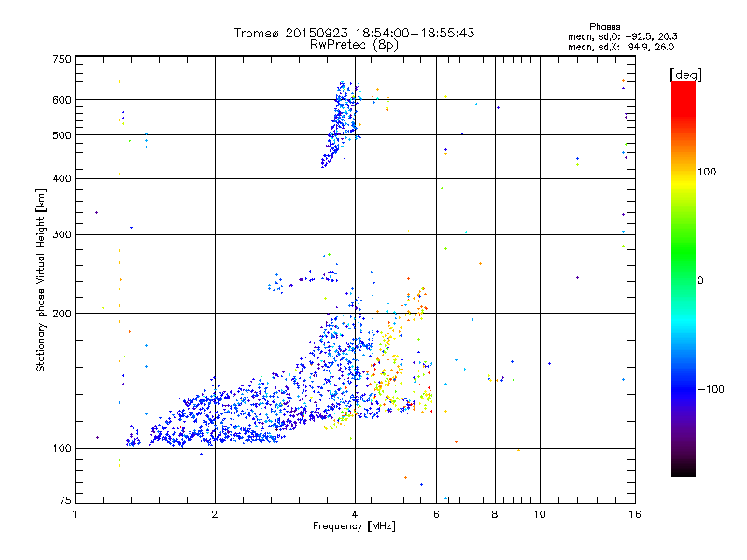
Task: Click the 'mean, sd,X: 94.9, 26.0' line
Action: point(621,47)
